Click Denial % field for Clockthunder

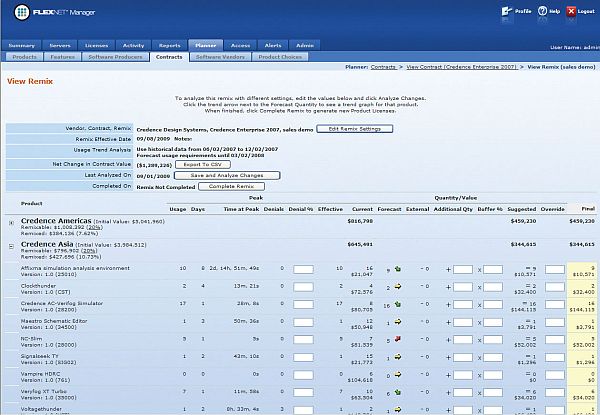point(303,287)
